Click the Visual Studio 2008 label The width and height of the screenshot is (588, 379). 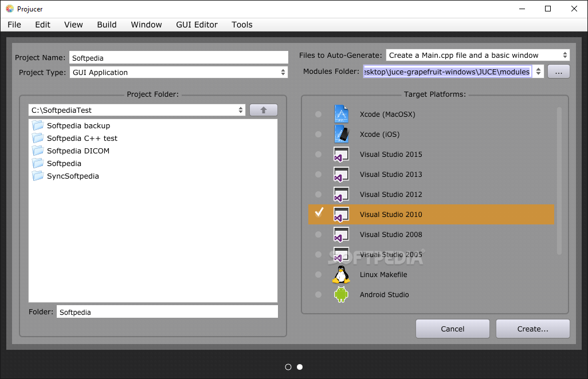click(x=391, y=234)
